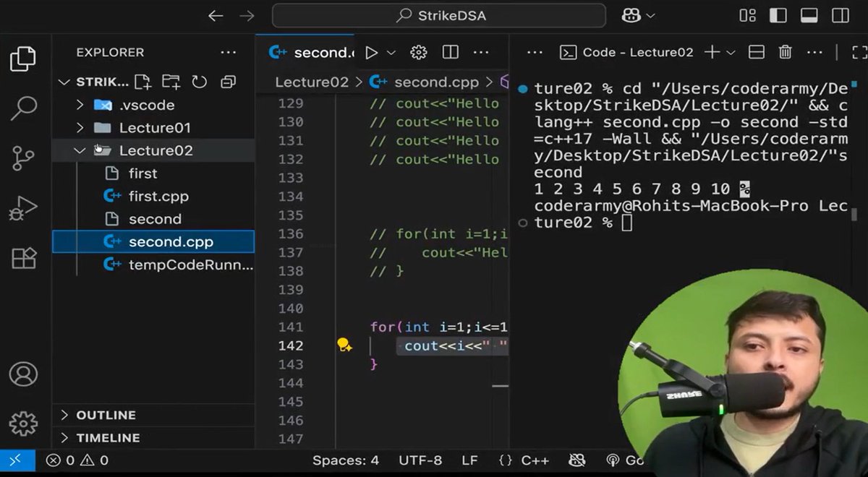Create a new folder in Explorer
Viewport: 868px width, 477px height.
pos(171,82)
